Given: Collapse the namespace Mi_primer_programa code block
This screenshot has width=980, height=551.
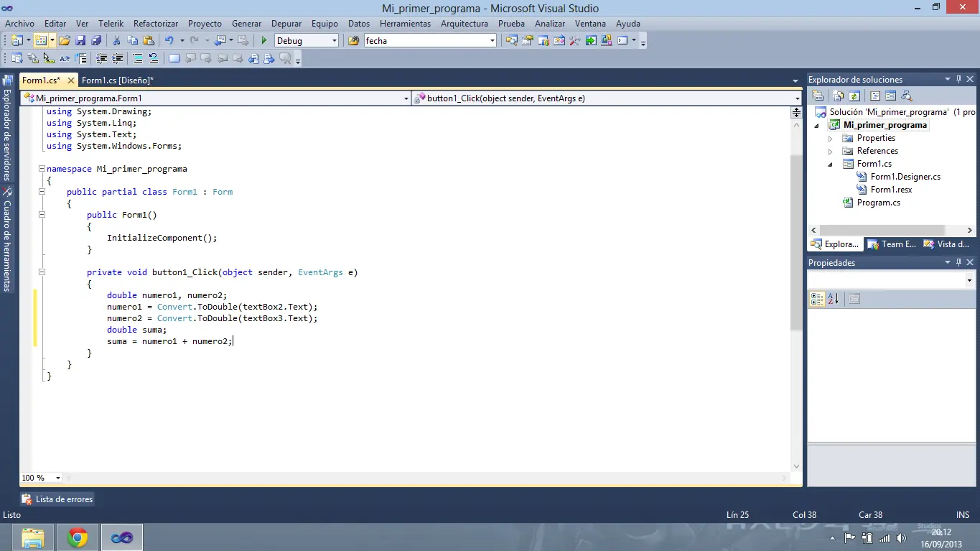Looking at the screenshot, I should [x=42, y=169].
